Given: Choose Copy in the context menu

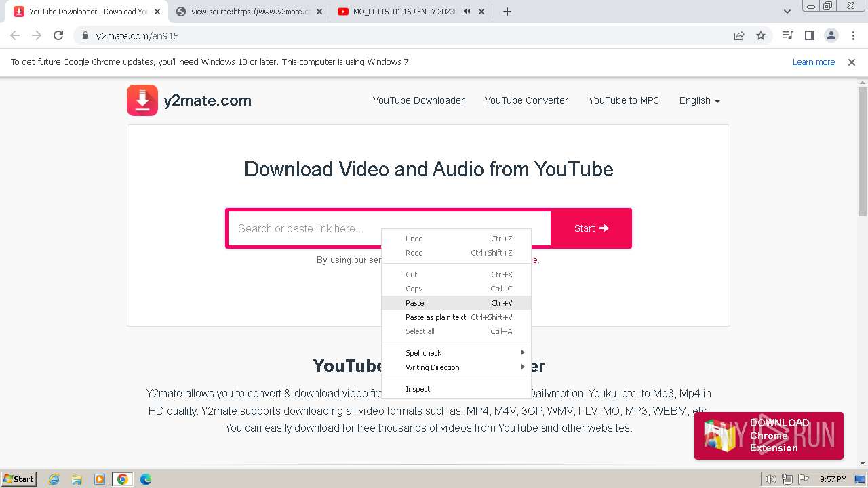Looking at the screenshot, I should pyautogui.click(x=456, y=289).
